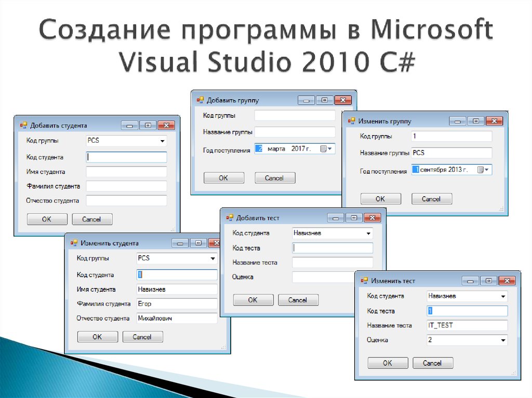Image resolution: width=532 pixels, height=398 pixels.
Task: Click Отчество студента field with Михайлович
Action: (x=177, y=318)
